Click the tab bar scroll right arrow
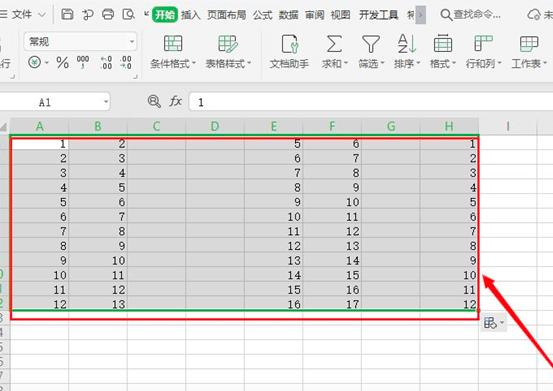 click(x=420, y=15)
